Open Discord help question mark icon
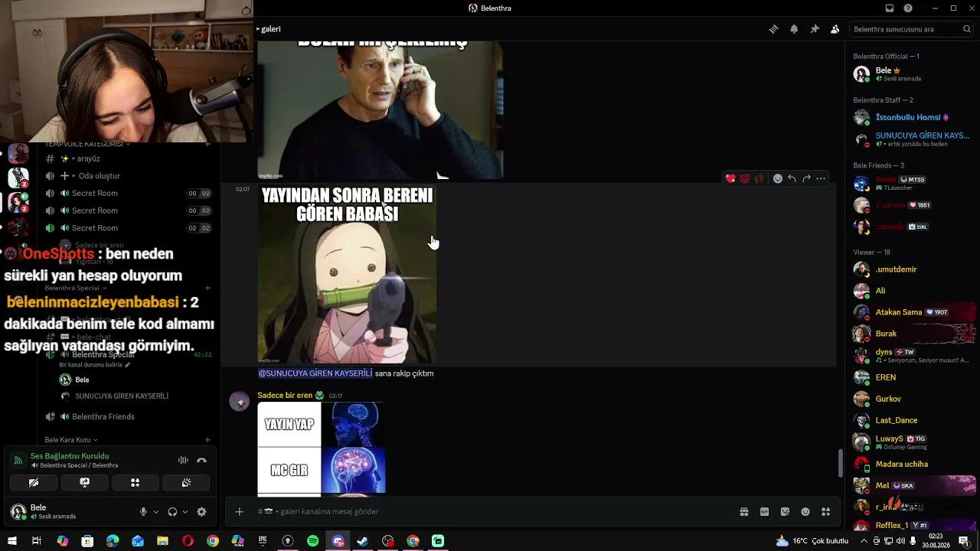 pos(908,8)
